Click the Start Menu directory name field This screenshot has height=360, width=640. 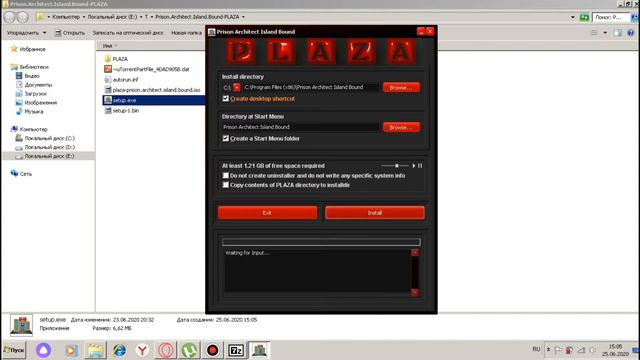(300, 127)
